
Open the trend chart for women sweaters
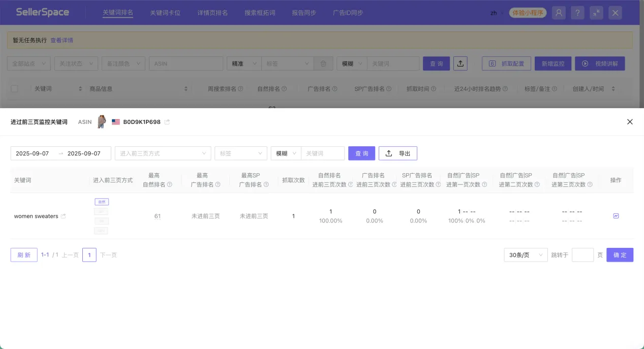click(x=616, y=216)
